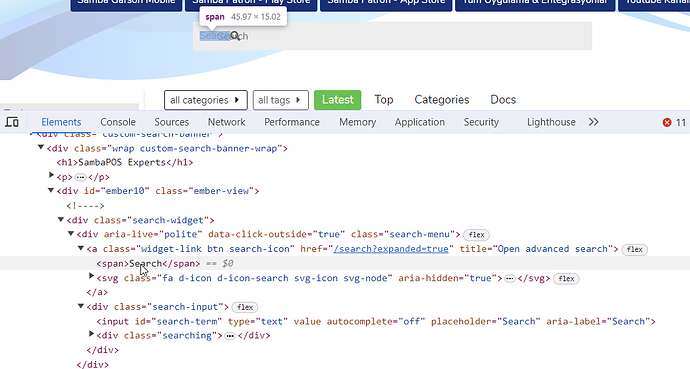The width and height of the screenshot is (690, 369).
Task: Click the flex badge on search-input div
Action: [245, 307]
